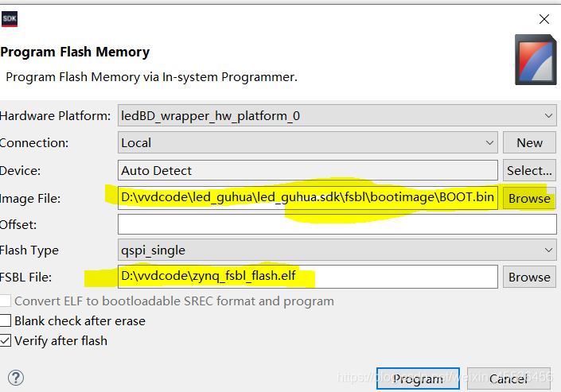This screenshot has width=561, height=392.
Task: Click the SDK application icon in title bar
Action: tap(10, 19)
